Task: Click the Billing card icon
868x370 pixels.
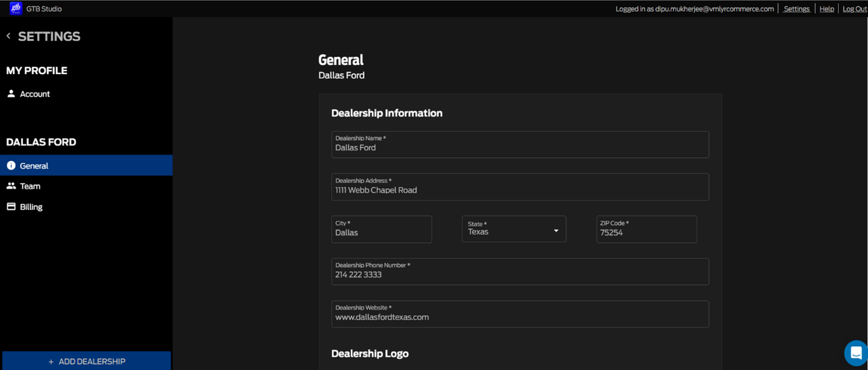Action: pos(11,207)
